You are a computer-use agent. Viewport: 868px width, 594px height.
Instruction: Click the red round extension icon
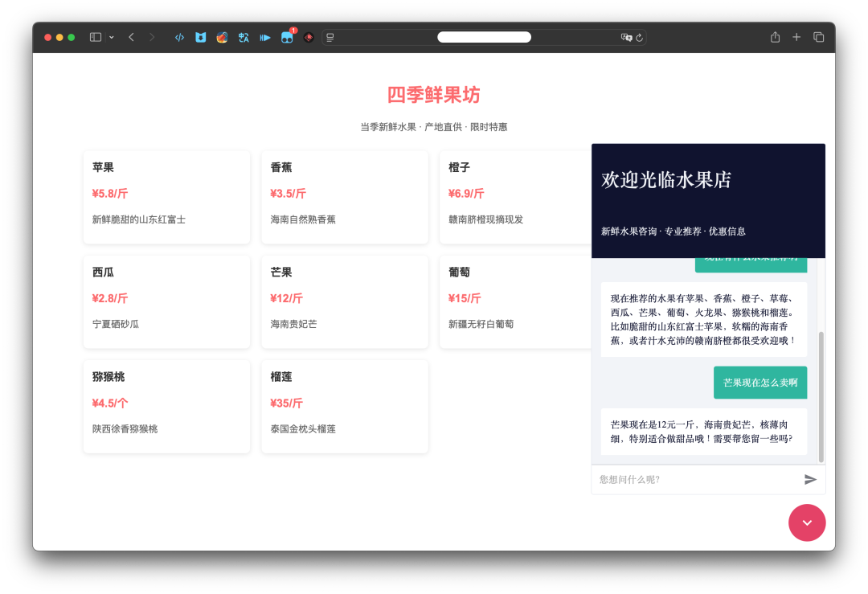coord(309,37)
